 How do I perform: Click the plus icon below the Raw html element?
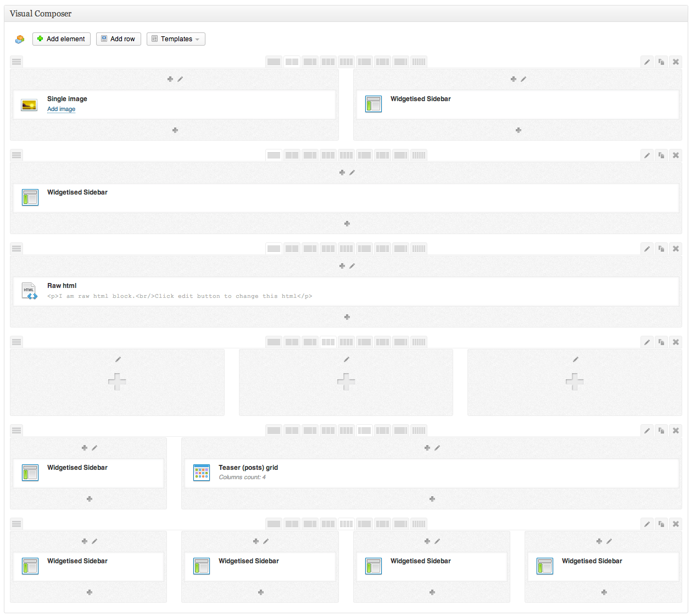pyautogui.click(x=347, y=317)
